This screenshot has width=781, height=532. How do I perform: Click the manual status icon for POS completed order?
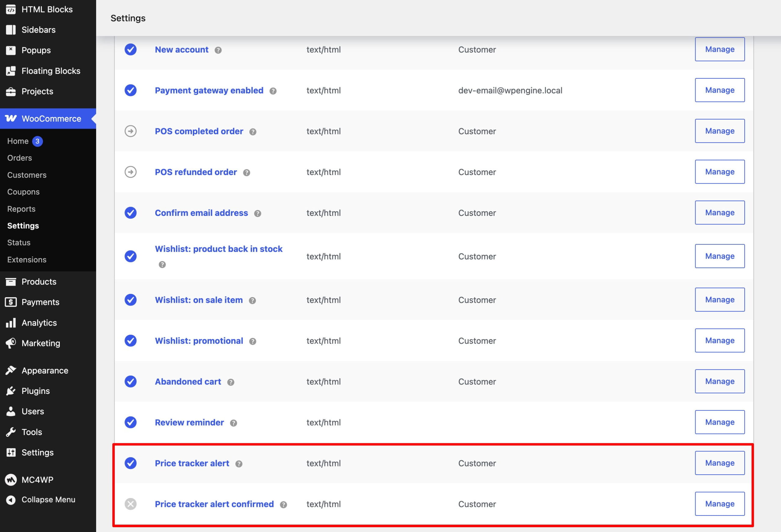[130, 131]
